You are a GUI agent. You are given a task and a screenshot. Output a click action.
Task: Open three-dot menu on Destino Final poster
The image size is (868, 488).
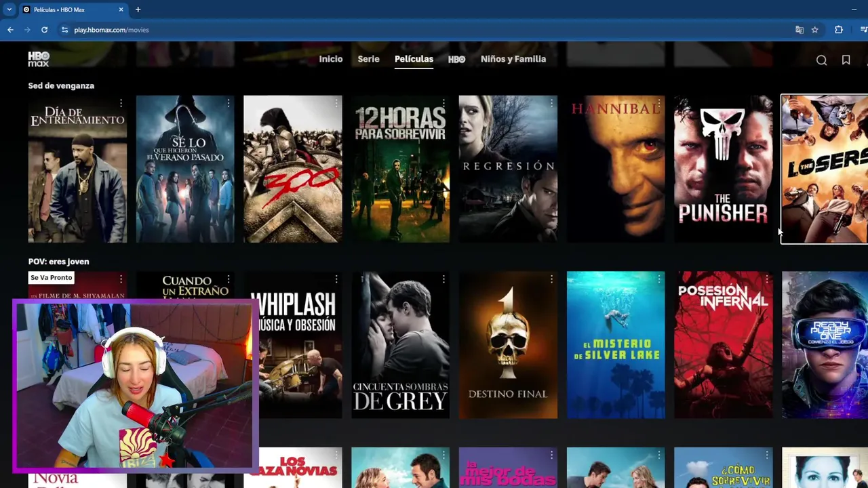pos(551,279)
